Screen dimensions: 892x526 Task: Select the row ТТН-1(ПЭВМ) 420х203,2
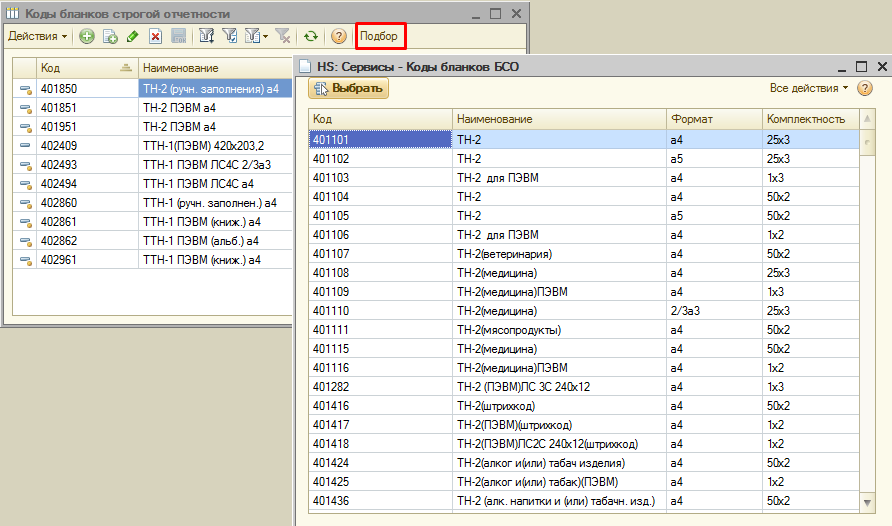152,146
